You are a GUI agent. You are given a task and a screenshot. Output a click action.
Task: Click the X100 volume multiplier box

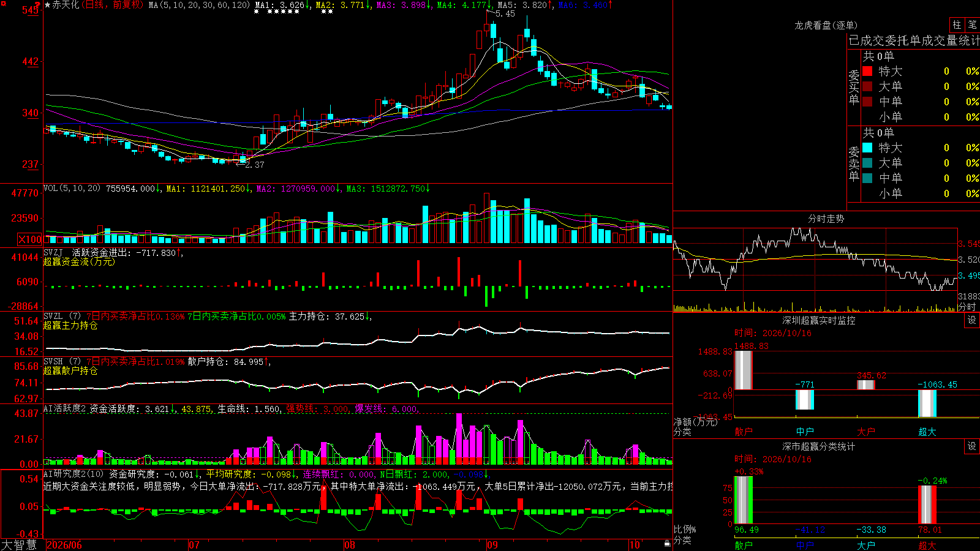(29, 239)
